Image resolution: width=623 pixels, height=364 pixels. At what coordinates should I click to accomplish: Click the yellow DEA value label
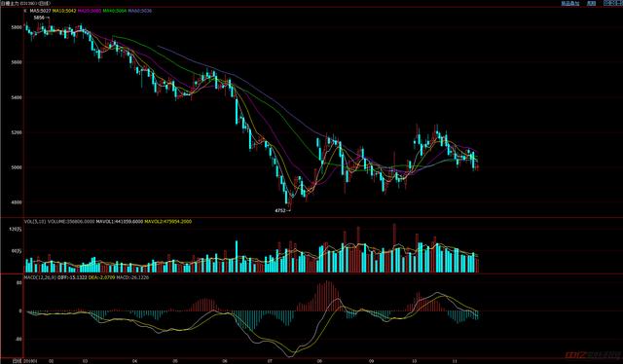click(101, 277)
